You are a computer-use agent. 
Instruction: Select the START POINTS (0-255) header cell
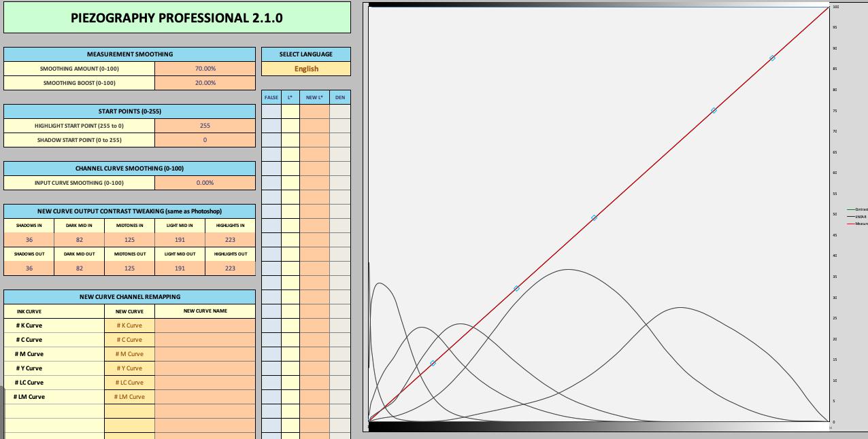point(130,111)
